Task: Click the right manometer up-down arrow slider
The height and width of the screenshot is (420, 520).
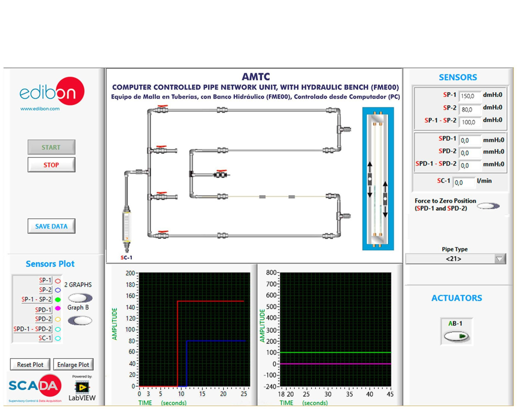Action: pyautogui.click(x=385, y=199)
